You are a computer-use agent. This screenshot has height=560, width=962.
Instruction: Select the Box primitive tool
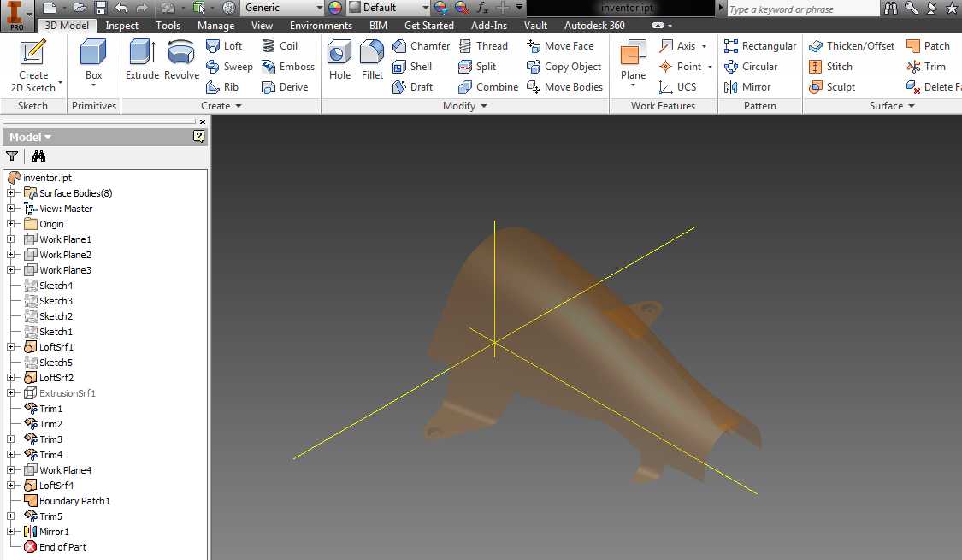point(93,62)
